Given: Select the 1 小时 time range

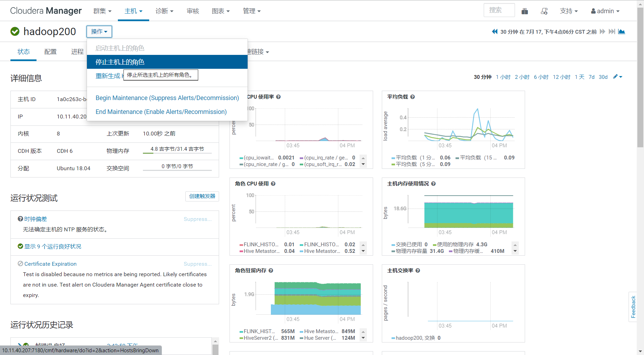Looking at the screenshot, I should click(x=503, y=77).
